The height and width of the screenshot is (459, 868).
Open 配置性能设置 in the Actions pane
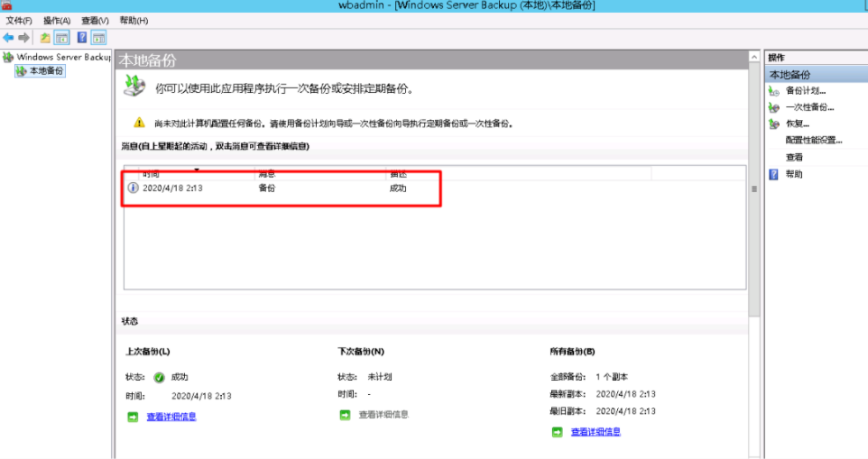point(813,140)
